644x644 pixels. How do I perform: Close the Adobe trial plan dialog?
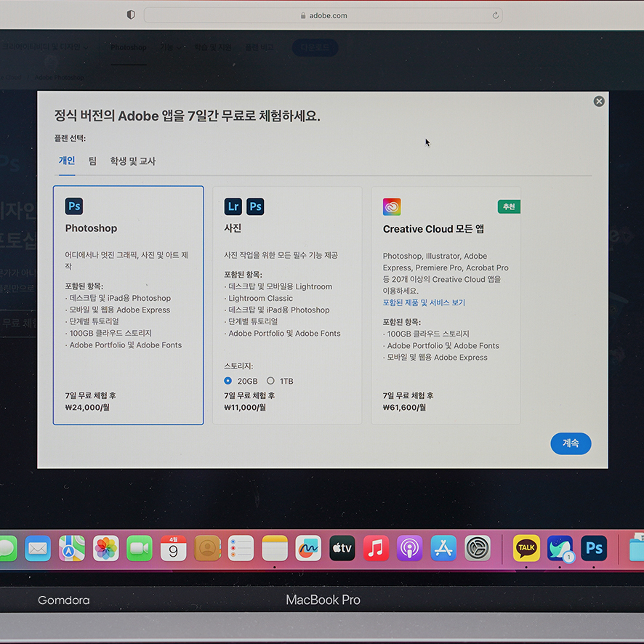tap(599, 101)
